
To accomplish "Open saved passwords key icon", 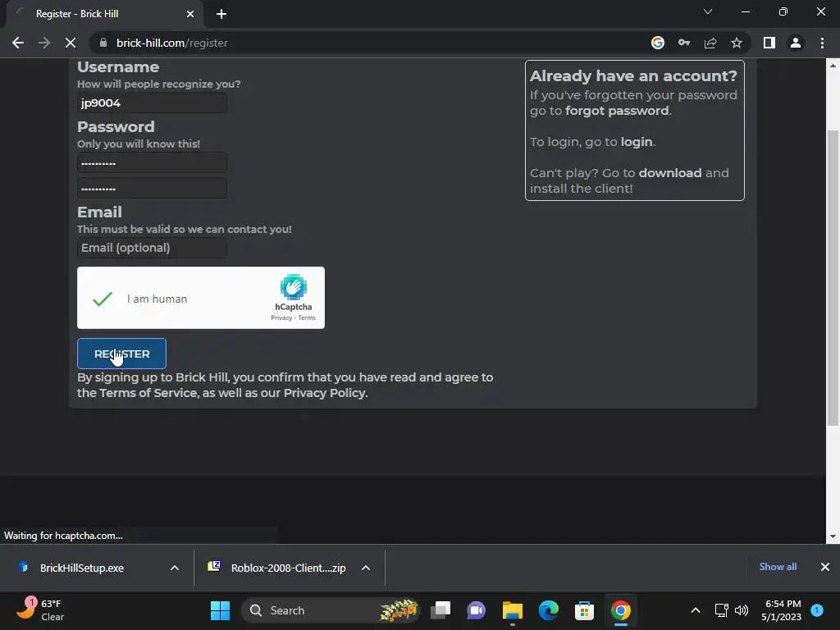I will [x=684, y=43].
